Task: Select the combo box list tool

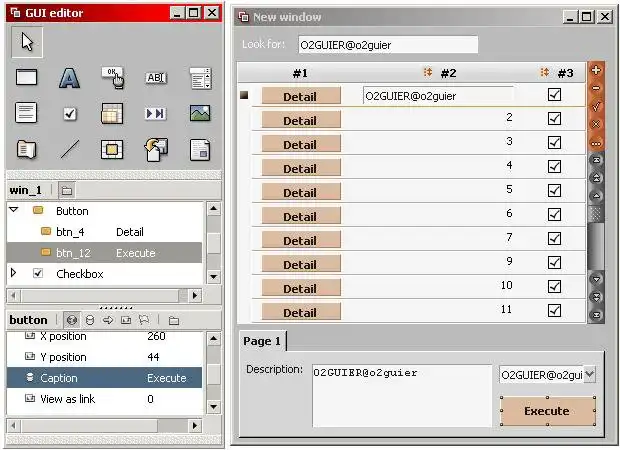Action: point(200,78)
